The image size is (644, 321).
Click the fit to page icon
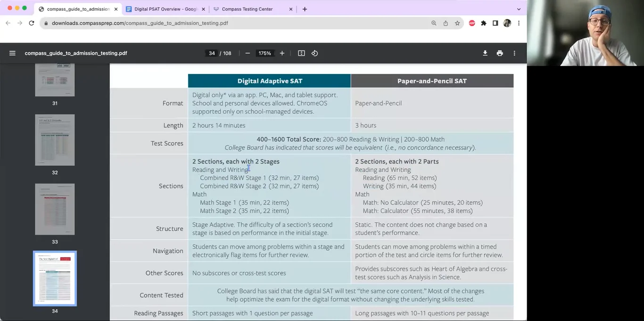pyautogui.click(x=301, y=53)
